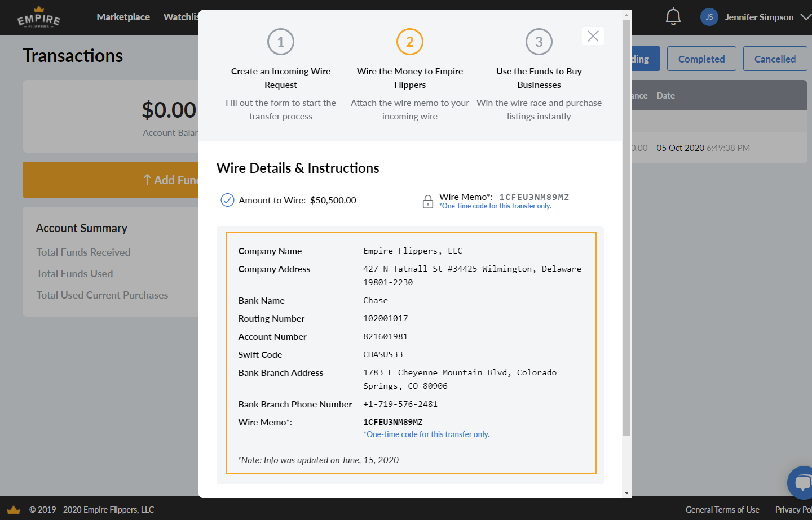Viewport: 812px width, 520px height.
Task: Click the modal scrollbar down arrow
Action: 626,493
